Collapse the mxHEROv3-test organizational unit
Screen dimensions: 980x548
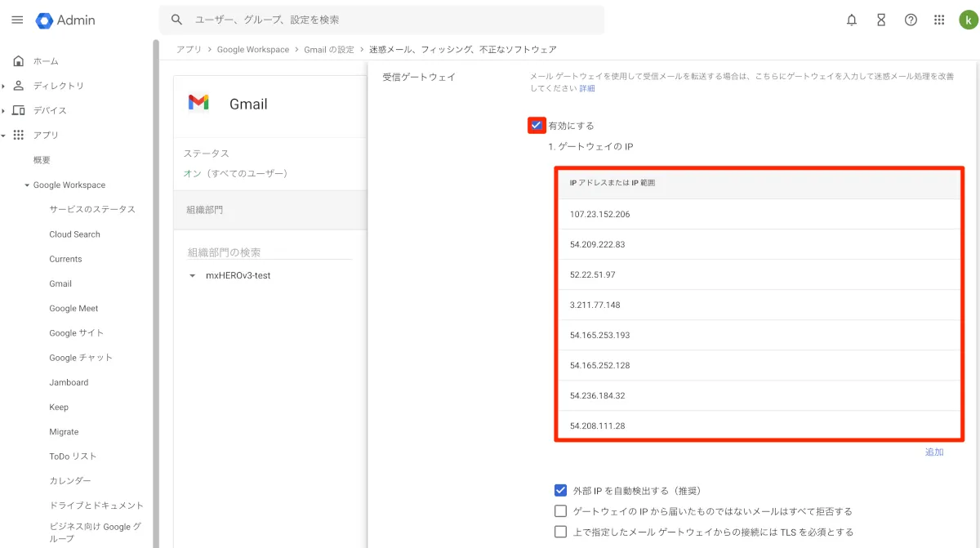pyautogui.click(x=193, y=276)
